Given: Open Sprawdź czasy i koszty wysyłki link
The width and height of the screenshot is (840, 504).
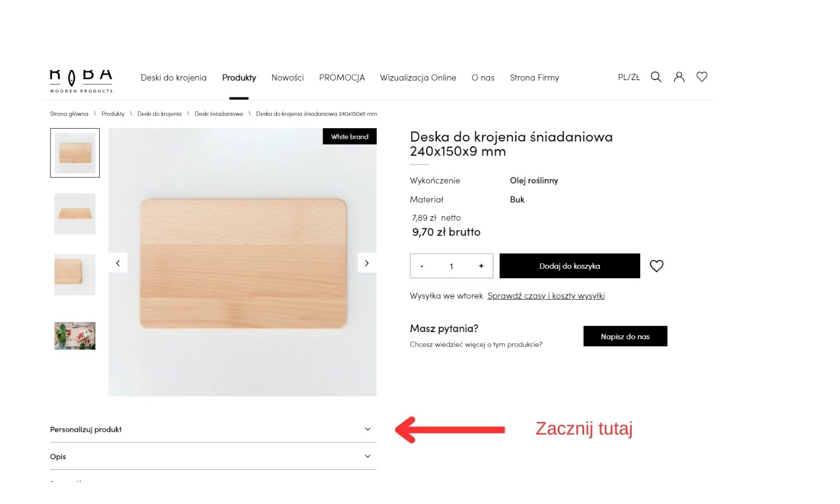Looking at the screenshot, I should [546, 296].
